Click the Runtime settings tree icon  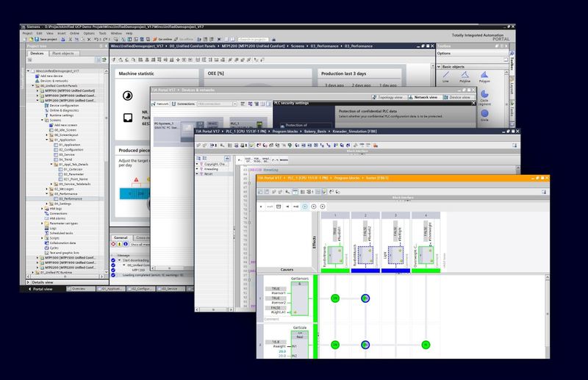click(x=47, y=115)
